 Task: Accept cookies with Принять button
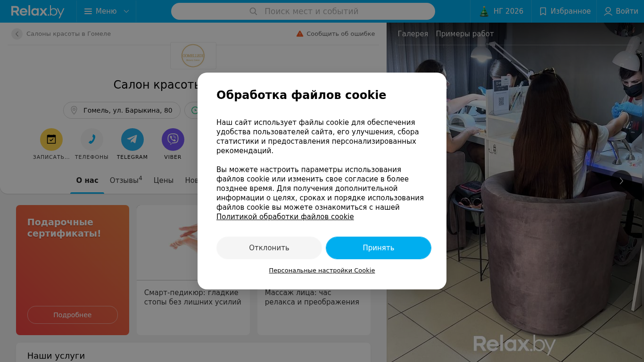(379, 248)
